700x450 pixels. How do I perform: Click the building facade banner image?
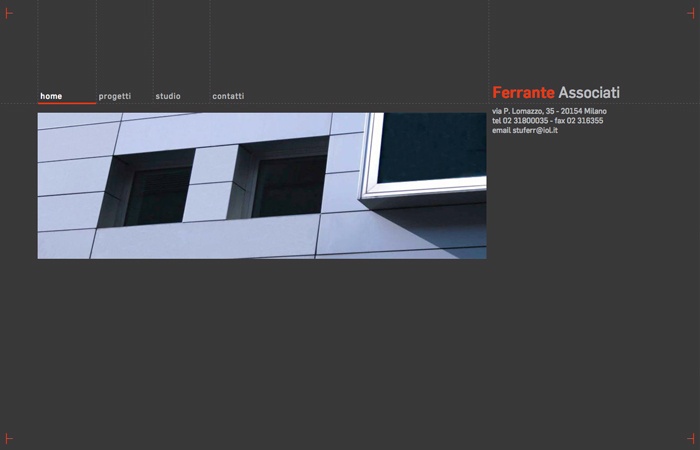(262, 186)
